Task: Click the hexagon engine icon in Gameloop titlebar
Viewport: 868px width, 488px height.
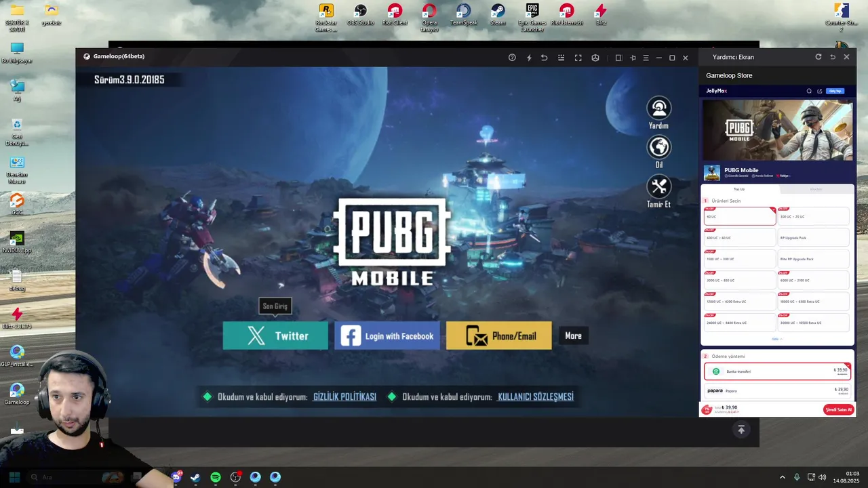Action: click(x=595, y=58)
